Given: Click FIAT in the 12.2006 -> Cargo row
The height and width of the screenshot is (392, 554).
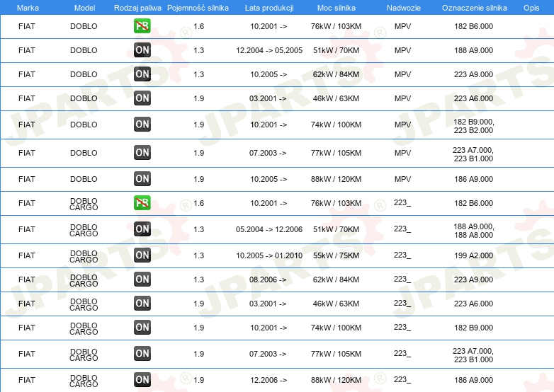Looking at the screenshot, I should click(x=27, y=380).
